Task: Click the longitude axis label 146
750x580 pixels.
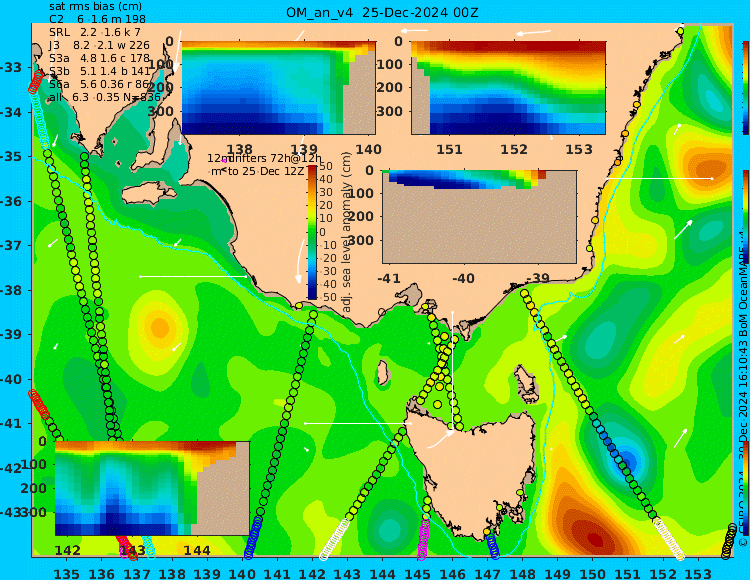Action: click(x=452, y=573)
